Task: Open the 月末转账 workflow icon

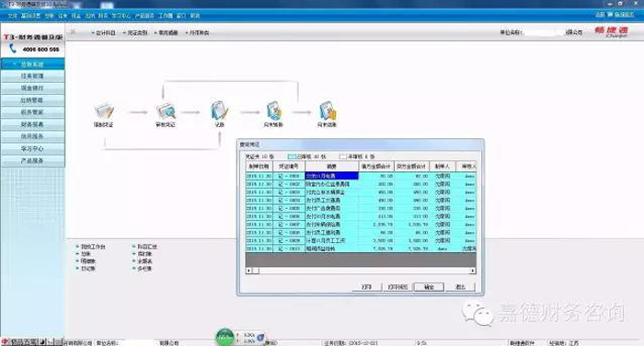Action: click(273, 110)
